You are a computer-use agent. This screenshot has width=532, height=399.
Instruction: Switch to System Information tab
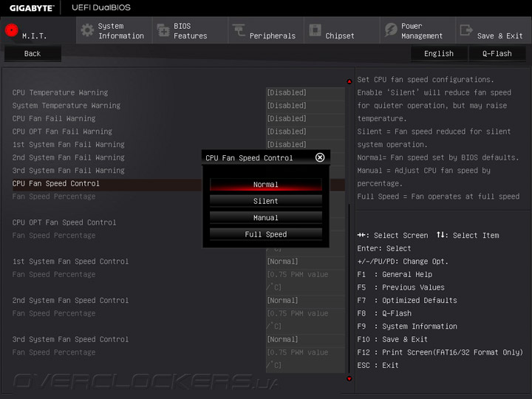click(x=115, y=30)
